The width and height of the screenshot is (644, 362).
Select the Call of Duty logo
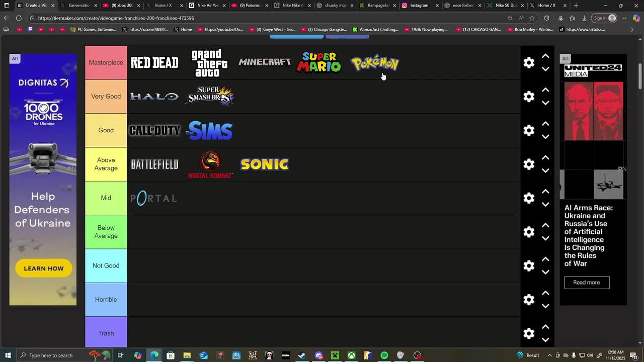(x=154, y=130)
